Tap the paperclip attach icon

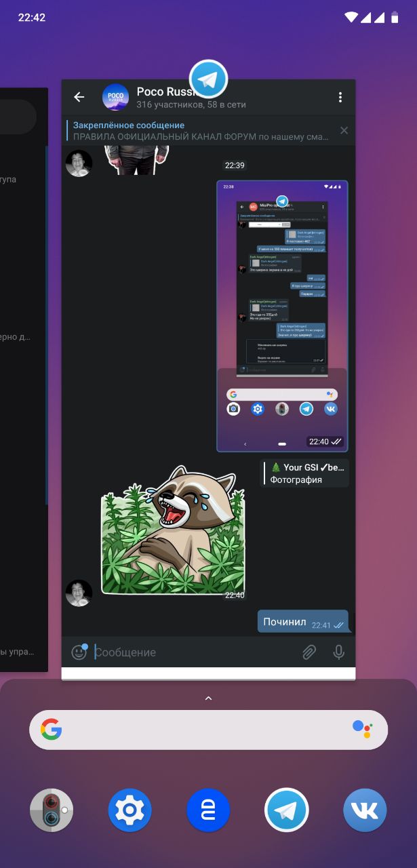(309, 652)
